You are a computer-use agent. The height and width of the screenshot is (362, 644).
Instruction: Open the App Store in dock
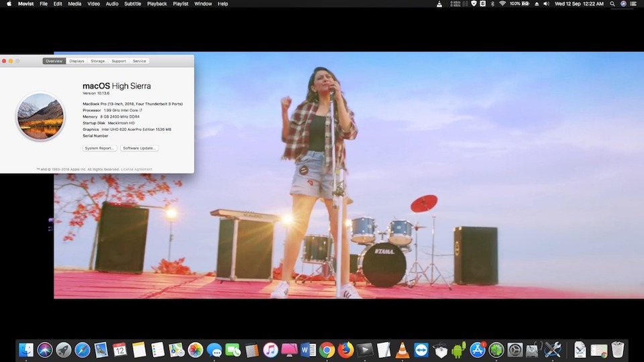[478, 350]
